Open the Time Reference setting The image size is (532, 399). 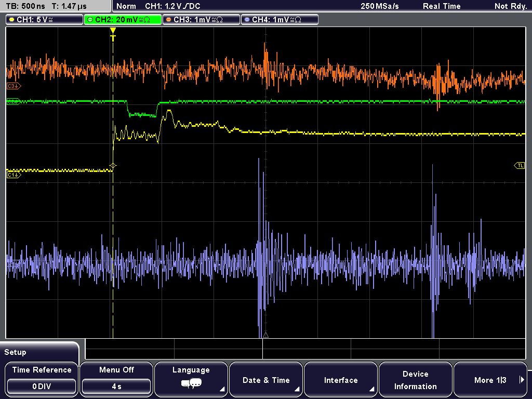point(42,370)
